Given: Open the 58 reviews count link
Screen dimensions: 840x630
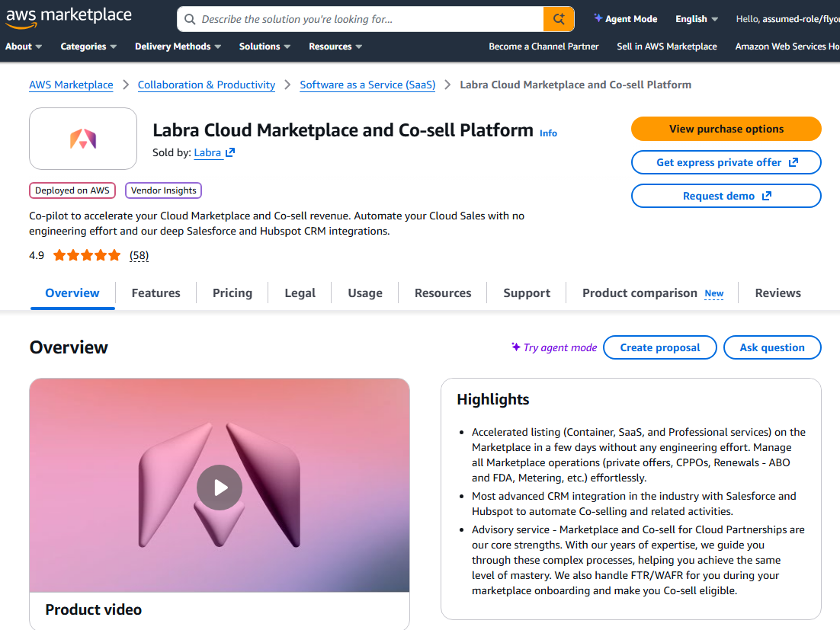Looking at the screenshot, I should click(139, 255).
